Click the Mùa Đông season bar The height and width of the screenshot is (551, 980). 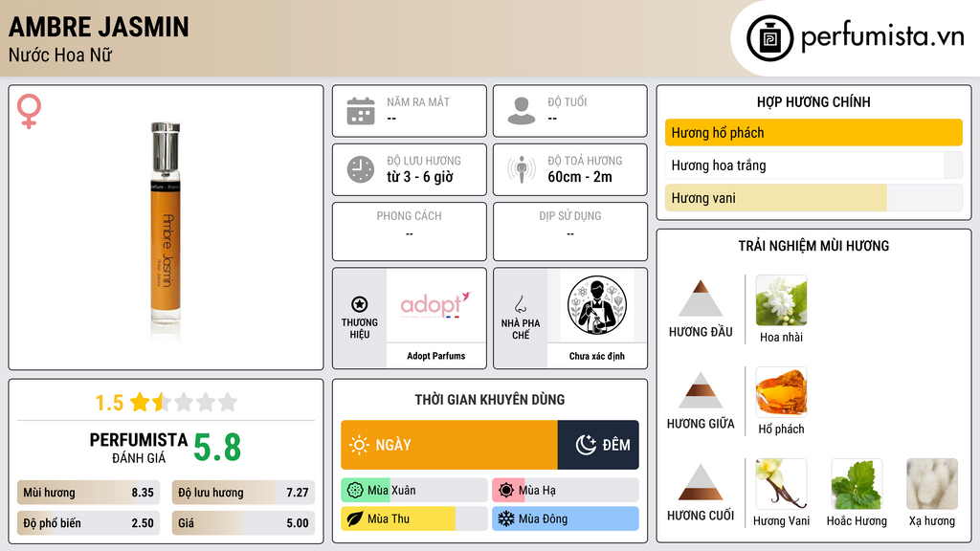pyautogui.click(x=566, y=518)
